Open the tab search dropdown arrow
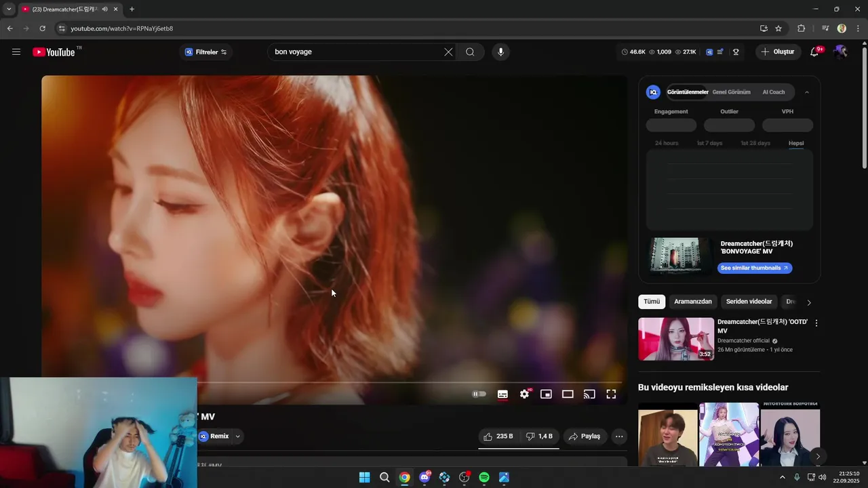Image resolution: width=868 pixels, height=488 pixels. 9,9
